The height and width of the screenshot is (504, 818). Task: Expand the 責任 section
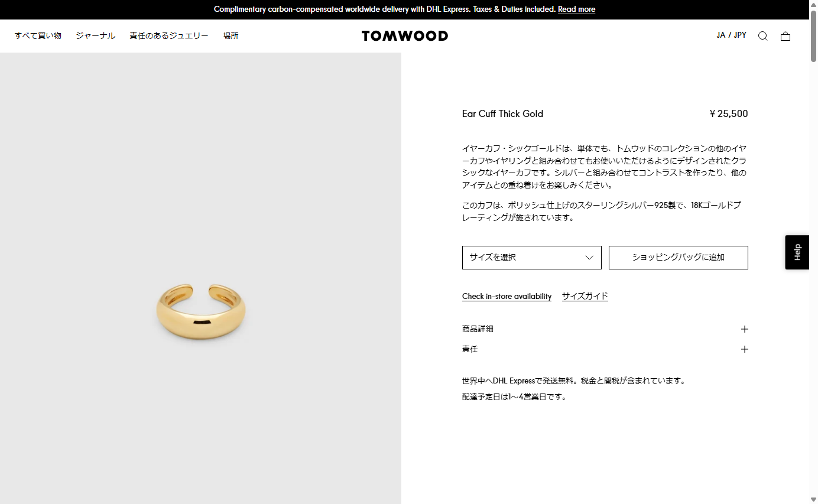pyautogui.click(x=605, y=349)
